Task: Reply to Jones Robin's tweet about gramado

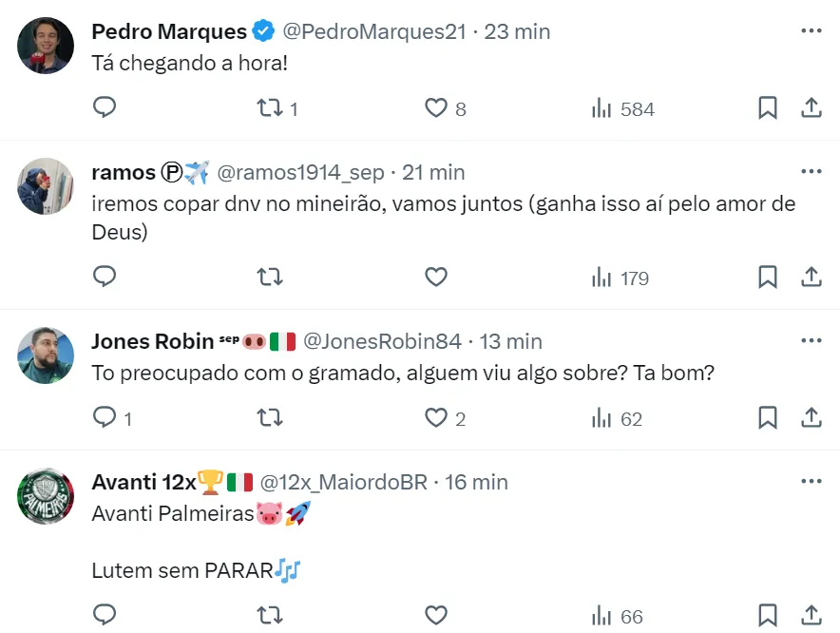Action: 105,418
